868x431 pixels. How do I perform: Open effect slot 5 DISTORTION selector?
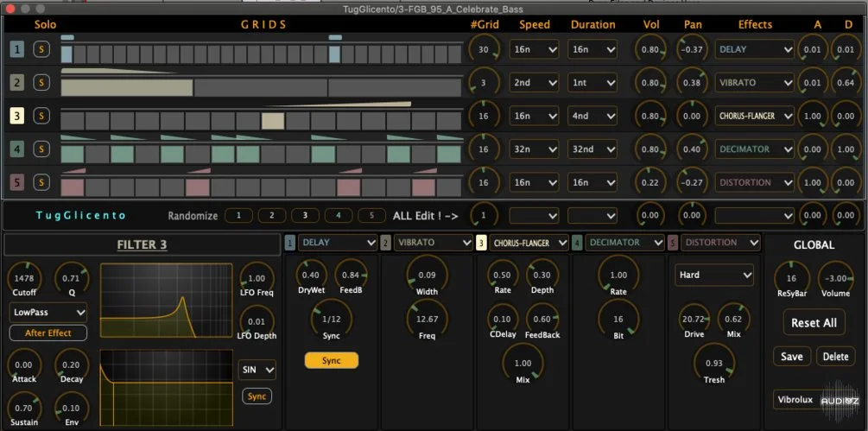pos(720,243)
